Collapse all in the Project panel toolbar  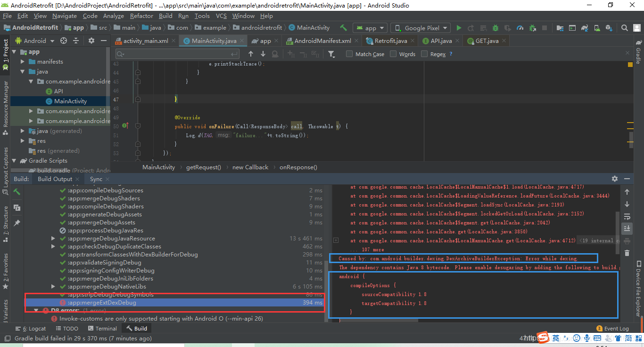pos(76,41)
